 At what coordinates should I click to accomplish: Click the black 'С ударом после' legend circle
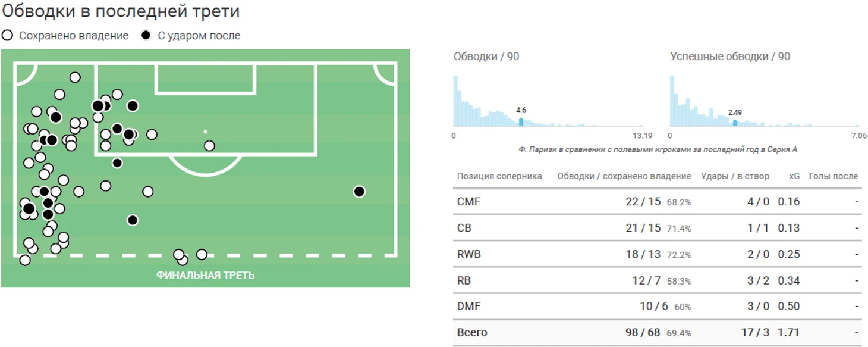(146, 36)
